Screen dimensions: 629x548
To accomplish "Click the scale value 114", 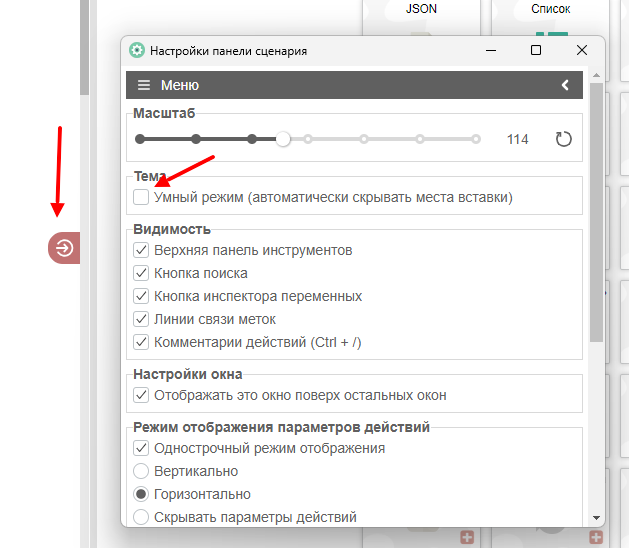I will tap(517, 139).
